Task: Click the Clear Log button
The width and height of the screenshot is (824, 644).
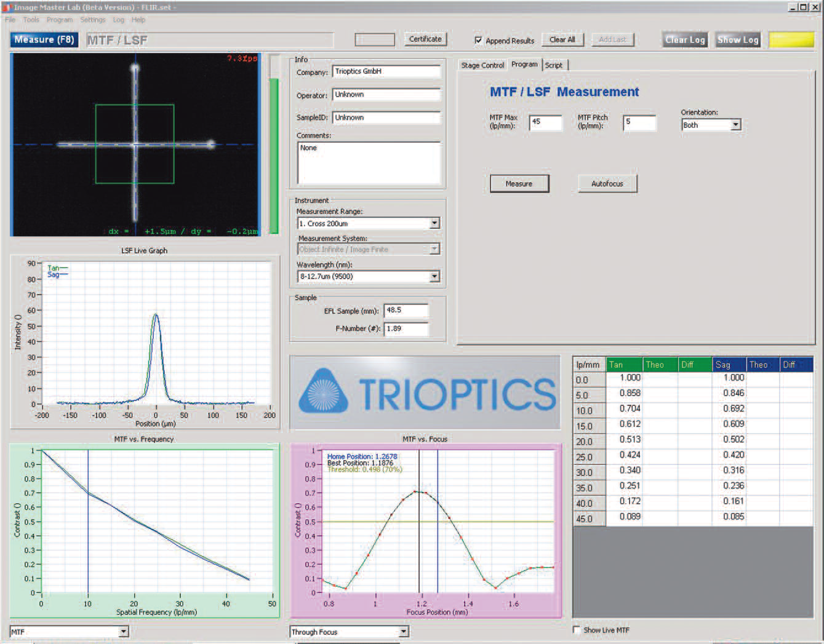Action: pyautogui.click(x=685, y=40)
